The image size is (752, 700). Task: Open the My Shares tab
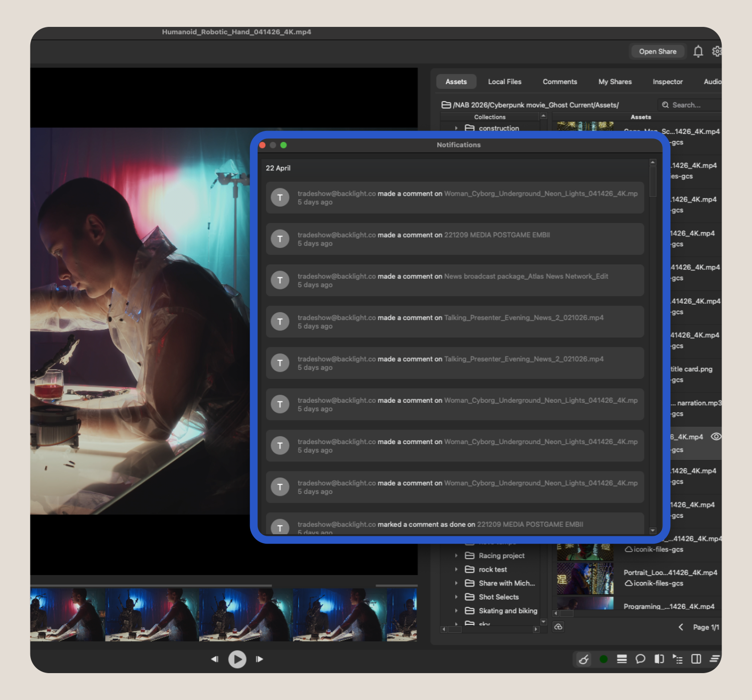pyautogui.click(x=615, y=82)
